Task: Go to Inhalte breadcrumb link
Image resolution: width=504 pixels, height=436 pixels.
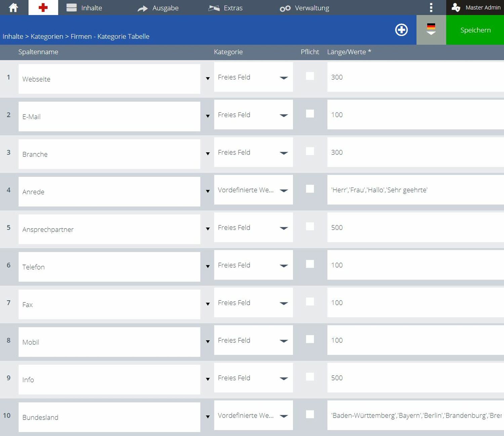Action: [13, 36]
